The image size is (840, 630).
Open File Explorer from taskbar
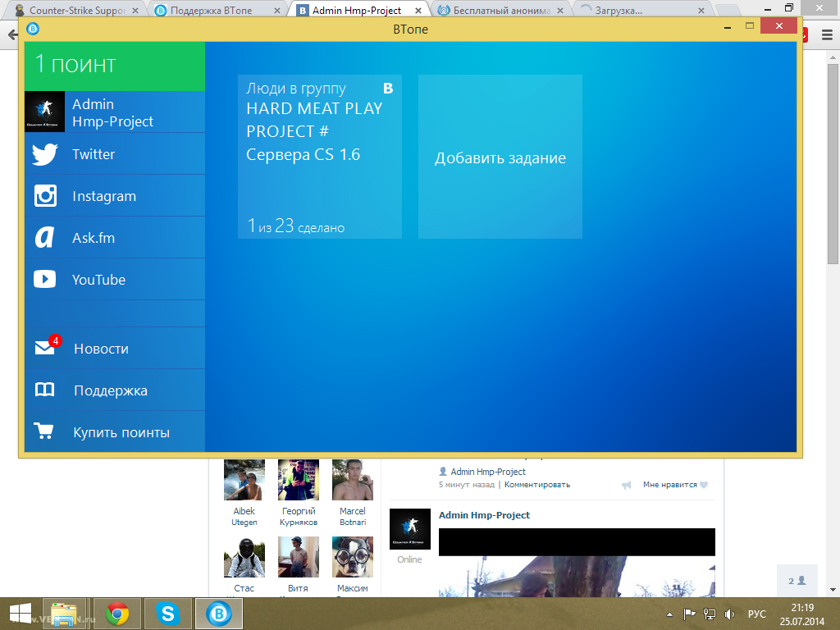point(64,614)
